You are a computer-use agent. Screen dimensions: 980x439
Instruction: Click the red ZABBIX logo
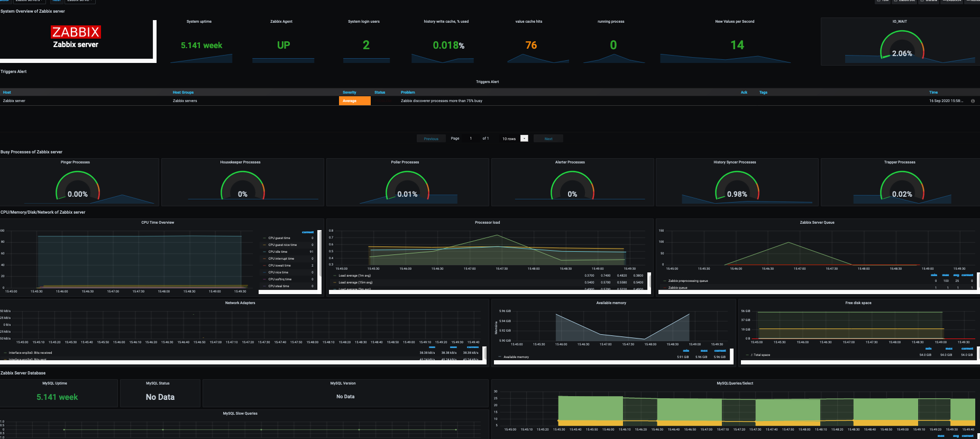[x=76, y=32]
